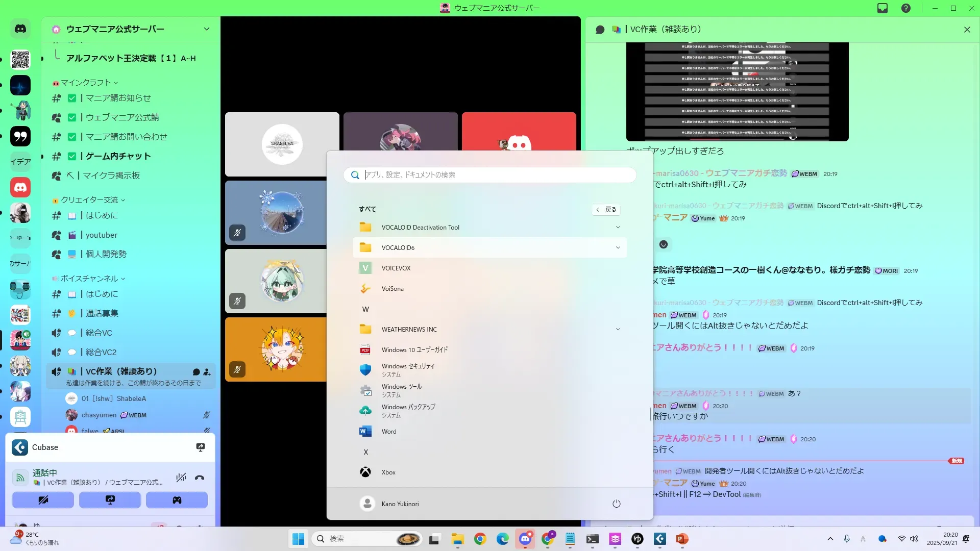Image resolution: width=980 pixels, height=551 pixels.
Task: Click Start menu app search field
Action: [490, 175]
